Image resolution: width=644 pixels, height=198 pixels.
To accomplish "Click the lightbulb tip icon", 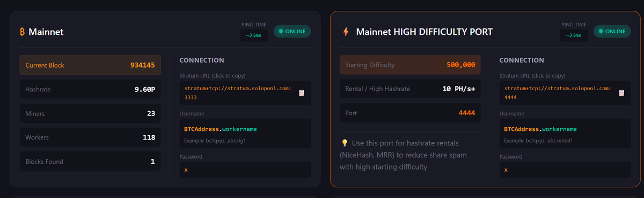I will pyautogui.click(x=345, y=143).
